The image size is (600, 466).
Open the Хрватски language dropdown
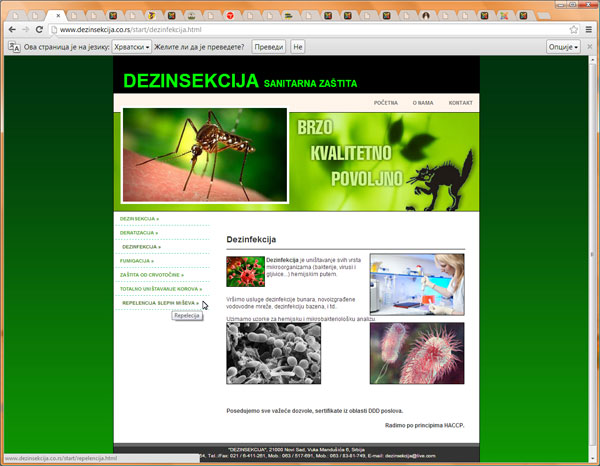pos(132,47)
